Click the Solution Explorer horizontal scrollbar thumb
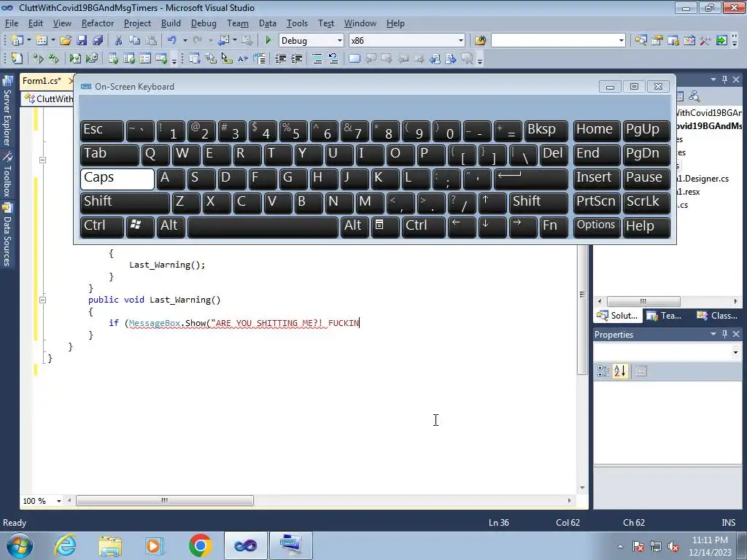This screenshot has width=747, height=560. click(643, 301)
